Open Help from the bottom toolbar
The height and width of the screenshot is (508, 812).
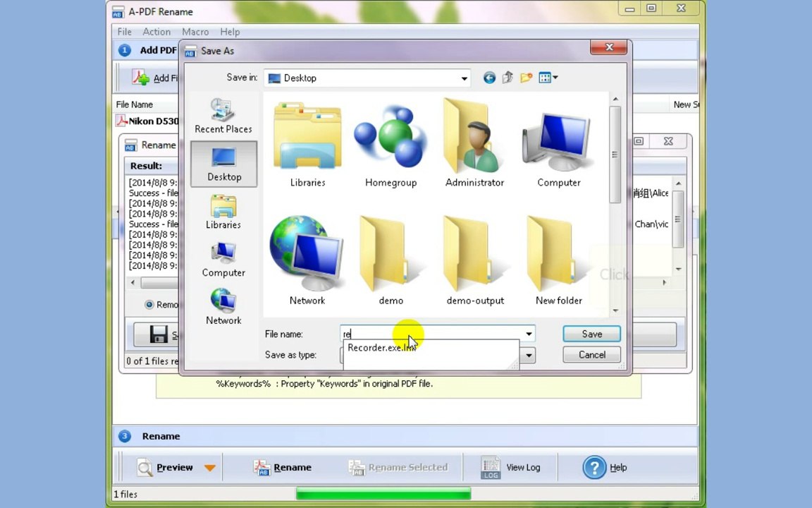[605, 467]
